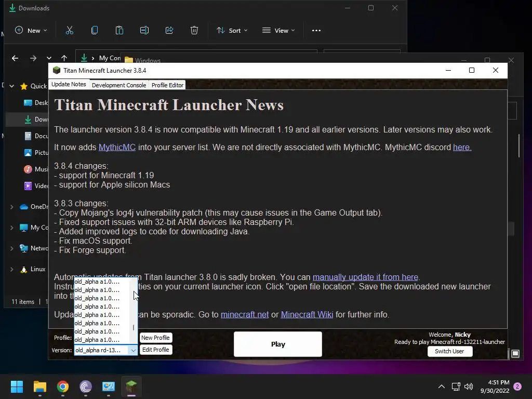Image resolution: width=532 pixels, height=399 pixels.
Task: Toggle the Version dropdown arrow
Action: point(133,350)
